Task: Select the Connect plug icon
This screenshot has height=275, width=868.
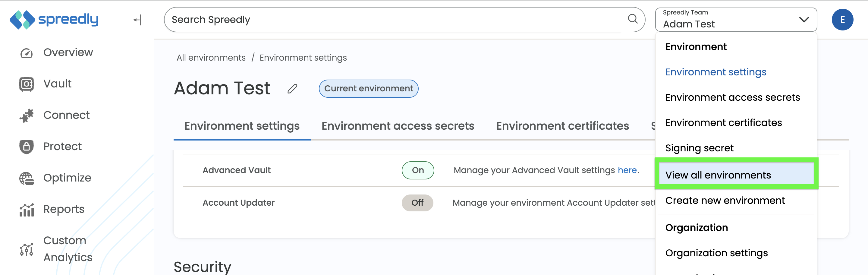Action: 26,115
